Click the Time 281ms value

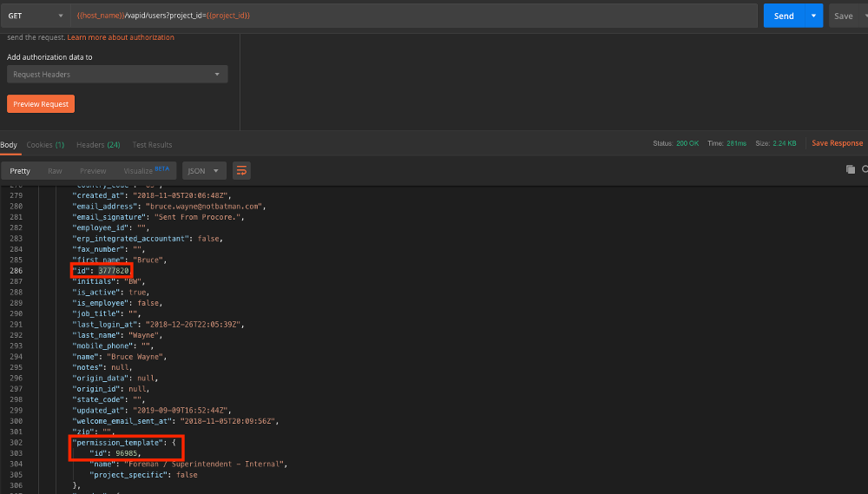(x=736, y=143)
